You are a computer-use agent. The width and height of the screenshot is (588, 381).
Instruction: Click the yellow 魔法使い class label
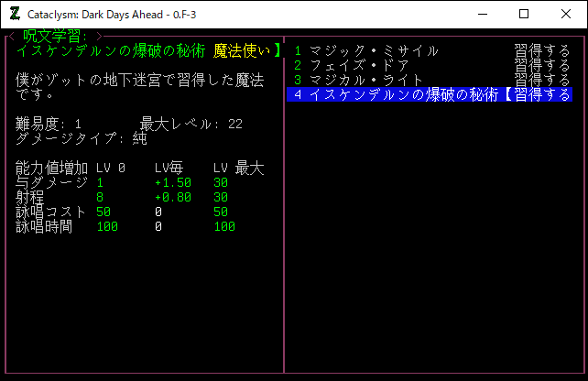coord(242,51)
